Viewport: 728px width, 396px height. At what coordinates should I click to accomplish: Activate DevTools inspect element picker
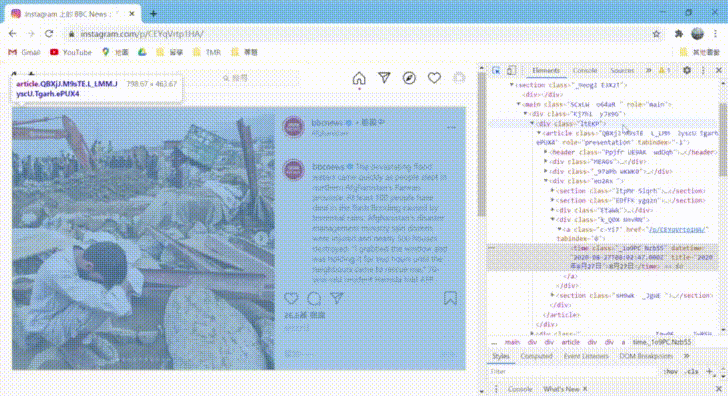496,71
